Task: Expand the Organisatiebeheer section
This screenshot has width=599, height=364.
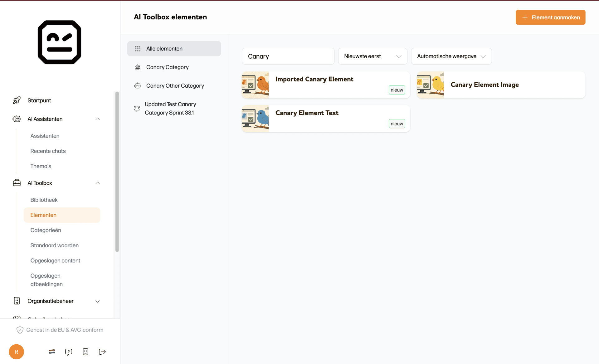Action: 98,301
